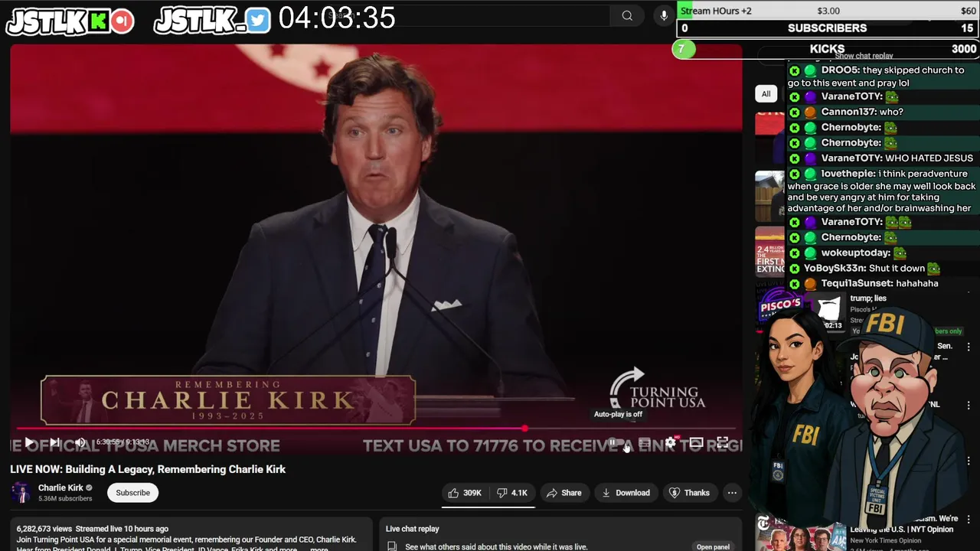Dislike the video with 4.1K dislikes
This screenshot has height=551, width=980.
[512, 493]
